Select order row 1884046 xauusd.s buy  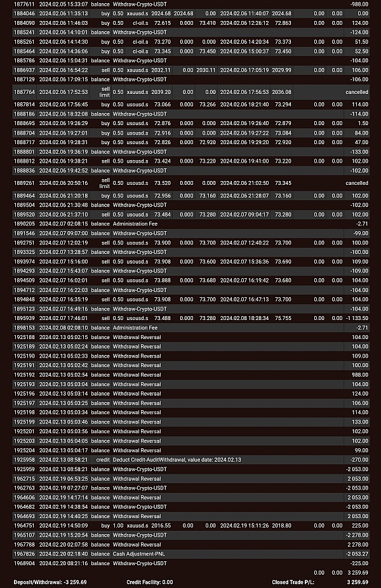[x=190, y=13]
